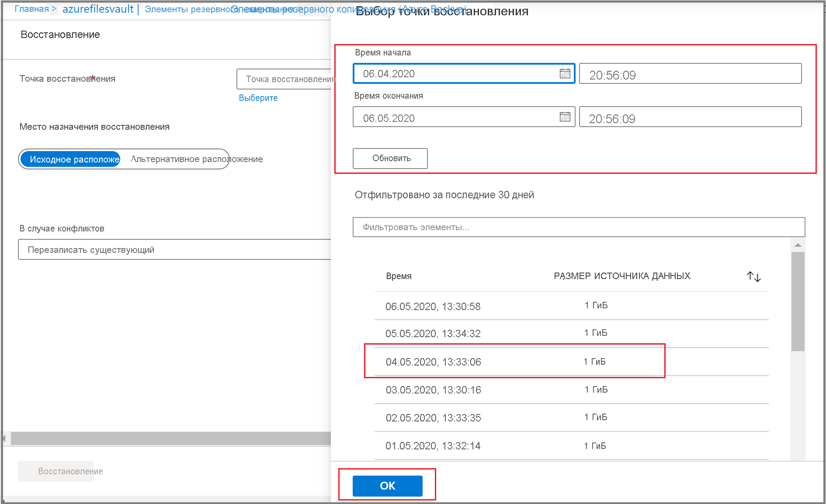Viewport: 826px width, 504px height.
Task: Switch to Альтернативное расположение option
Action: coord(197,159)
